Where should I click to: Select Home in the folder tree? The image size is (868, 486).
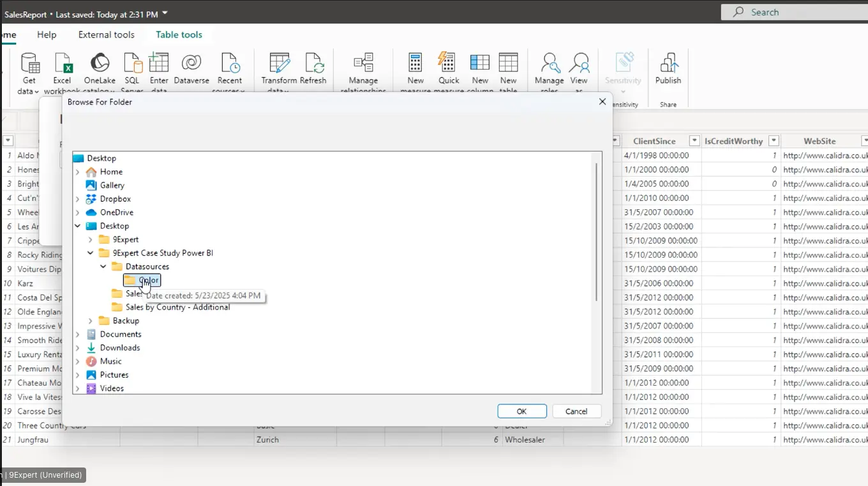111,172
